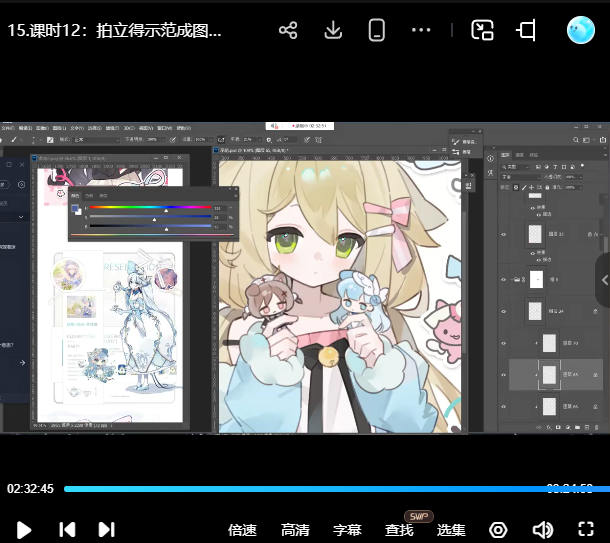Open Photoshop's 窗口 menu
Image resolution: width=610 pixels, height=543 pixels.
click(164, 128)
